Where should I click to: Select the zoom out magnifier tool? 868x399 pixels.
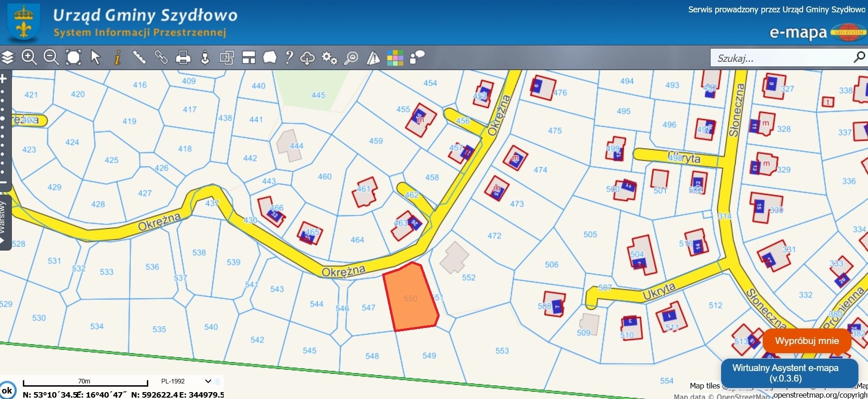click(x=51, y=58)
